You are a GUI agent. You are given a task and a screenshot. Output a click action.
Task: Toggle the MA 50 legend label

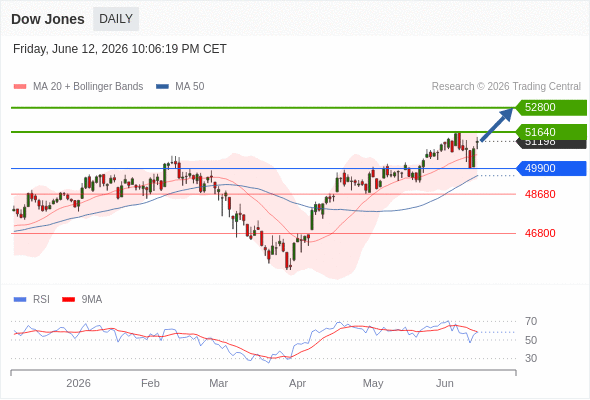coord(190,87)
